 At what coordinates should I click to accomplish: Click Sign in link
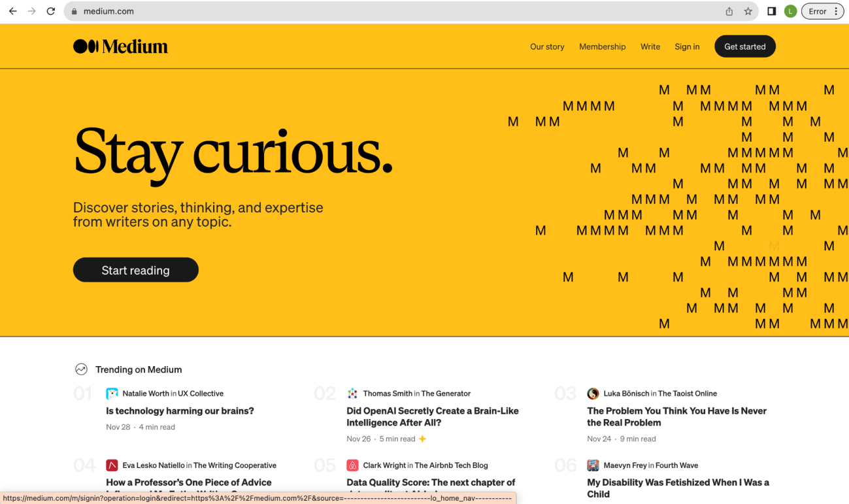click(x=687, y=46)
